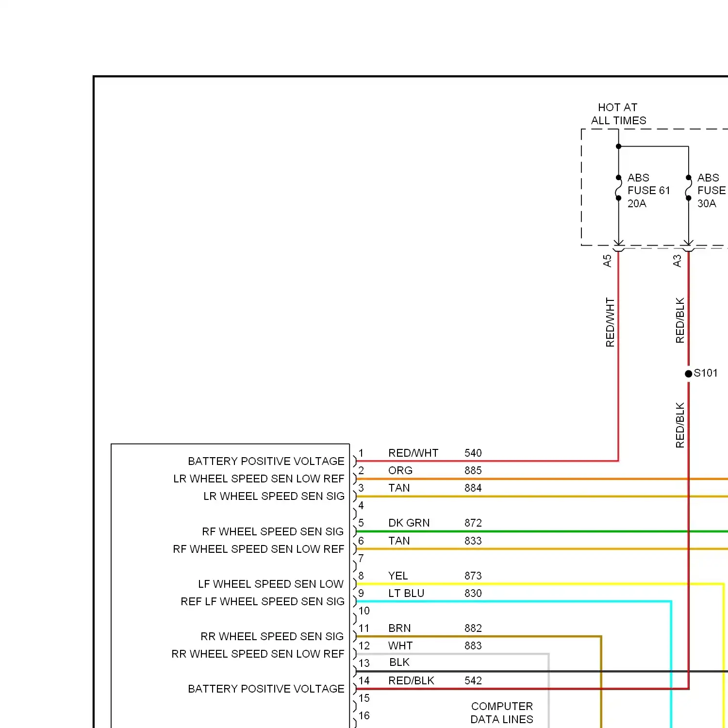This screenshot has width=728, height=728.
Task: Click 'LF WHEEL SPEED SEN LOW' text
Action: [x=271, y=584]
